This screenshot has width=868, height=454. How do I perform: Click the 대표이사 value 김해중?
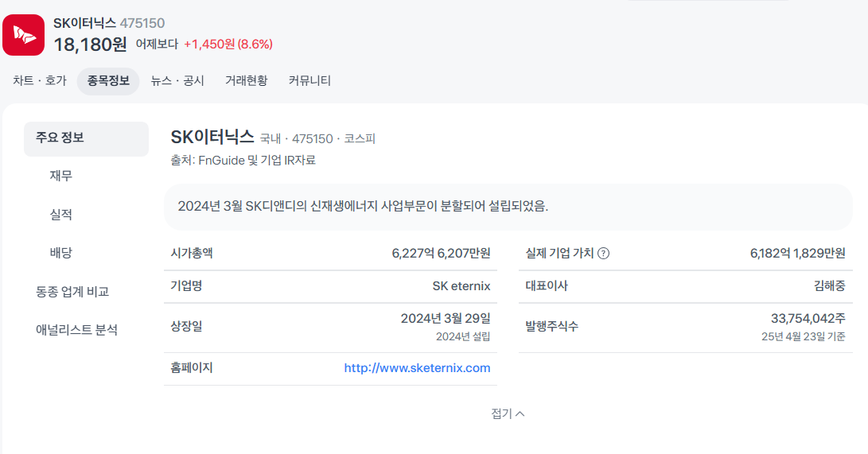pos(829,286)
